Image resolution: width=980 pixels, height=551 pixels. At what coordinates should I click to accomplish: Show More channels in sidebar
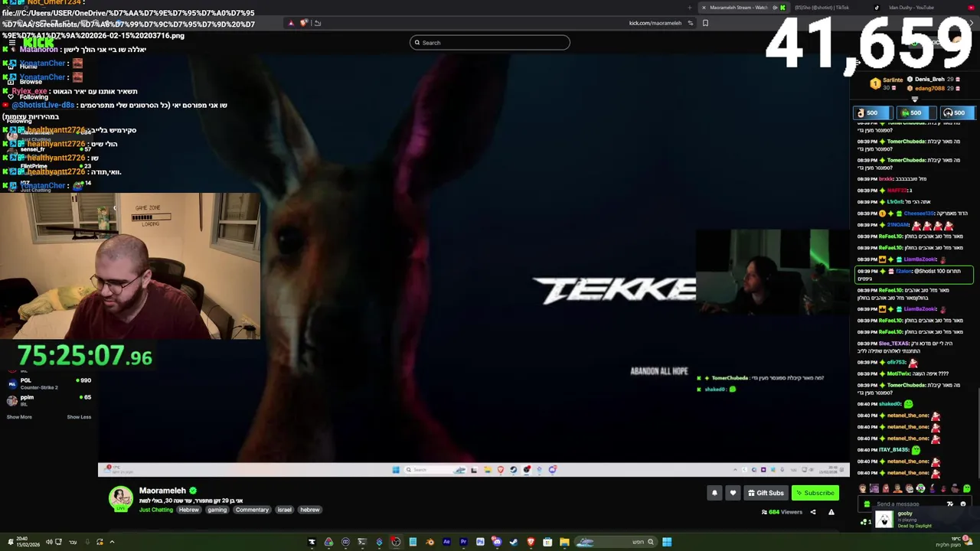coord(19,417)
